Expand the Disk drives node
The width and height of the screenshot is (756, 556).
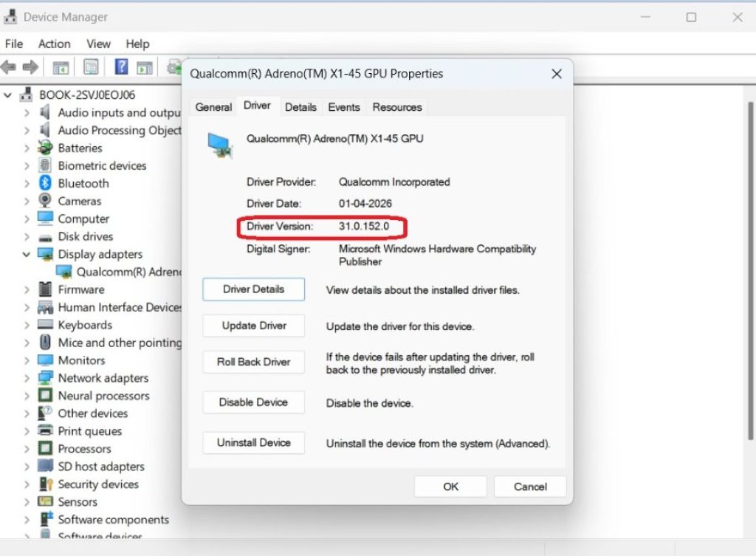click(x=27, y=236)
